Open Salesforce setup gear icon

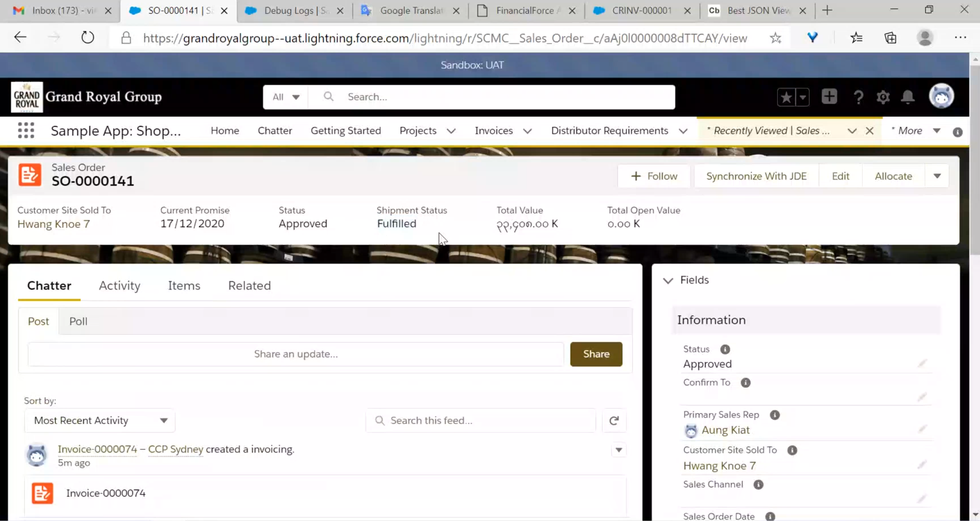883,97
